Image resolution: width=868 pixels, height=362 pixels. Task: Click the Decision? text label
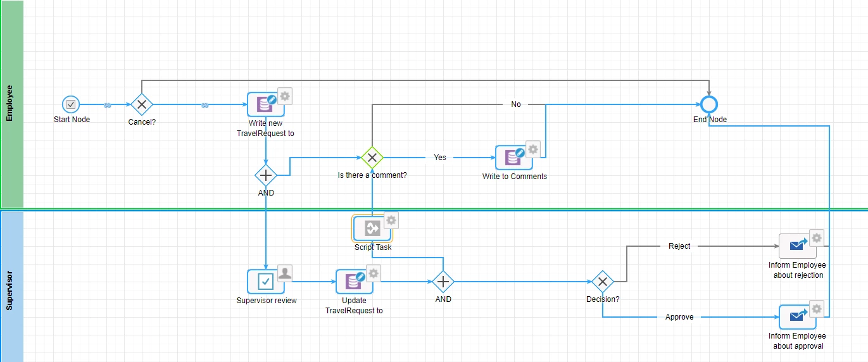pos(603,299)
